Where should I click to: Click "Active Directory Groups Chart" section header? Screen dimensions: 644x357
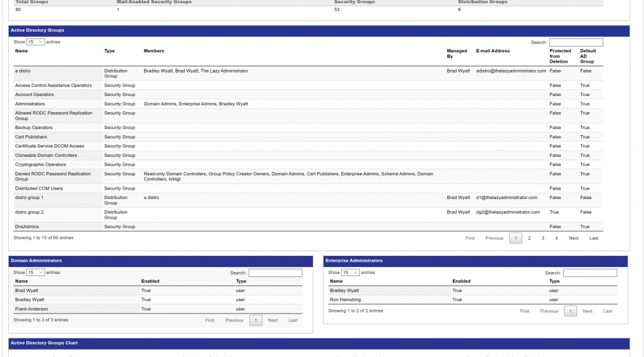point(319,343)
